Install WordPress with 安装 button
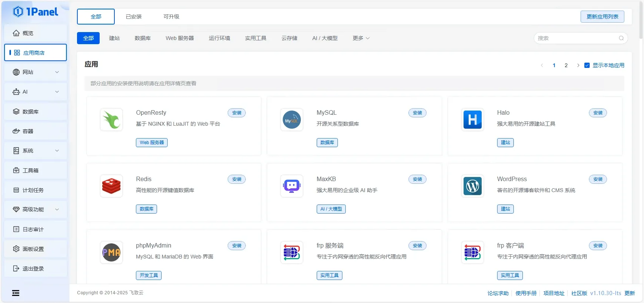 pyautogui.click(x=598, y=179)
